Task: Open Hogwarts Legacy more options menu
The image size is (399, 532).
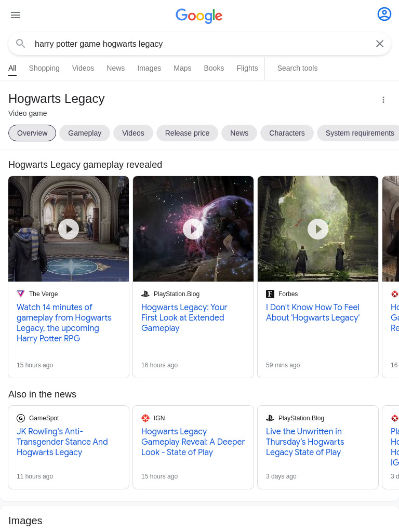Action: coord(383,100)
